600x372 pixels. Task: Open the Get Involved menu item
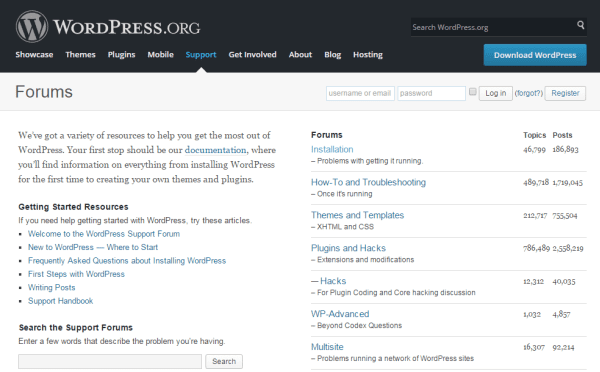click(x=252, y=55)
